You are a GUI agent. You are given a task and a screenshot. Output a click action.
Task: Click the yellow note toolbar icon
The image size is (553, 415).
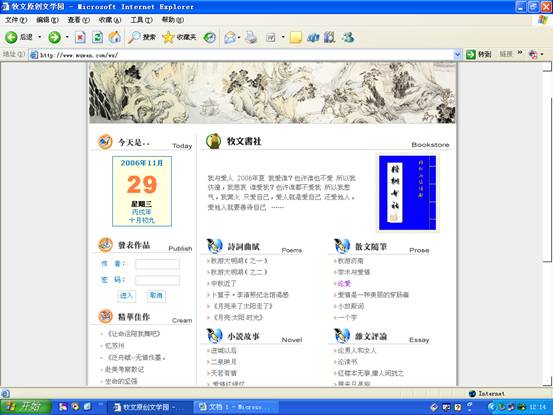(x=296, y=37)
